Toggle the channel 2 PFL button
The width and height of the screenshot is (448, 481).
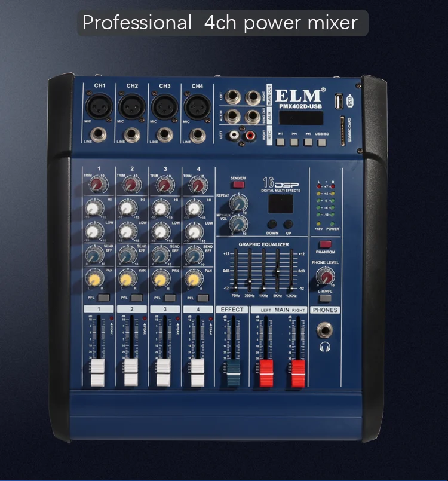coord(137,297)
